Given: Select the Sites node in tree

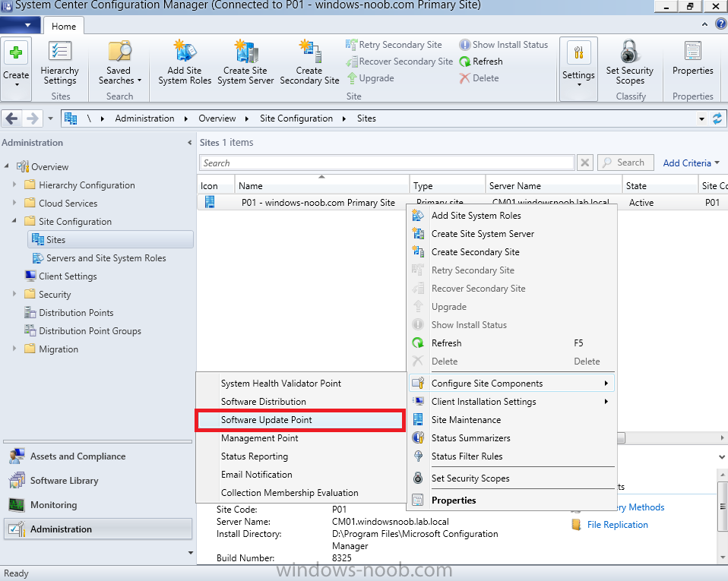Looking at the screenshot, I should (110, 240).
